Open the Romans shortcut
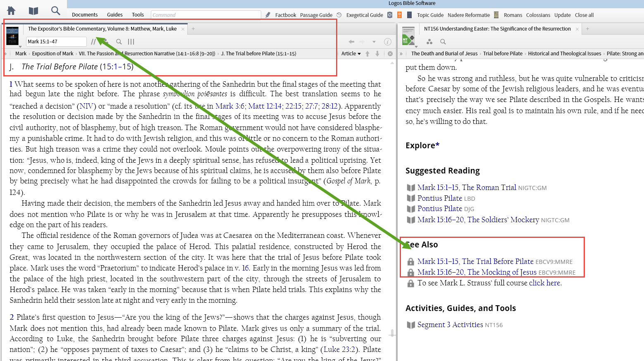The height and width of the screenshot is (361, 644). [x=513, y=15]
